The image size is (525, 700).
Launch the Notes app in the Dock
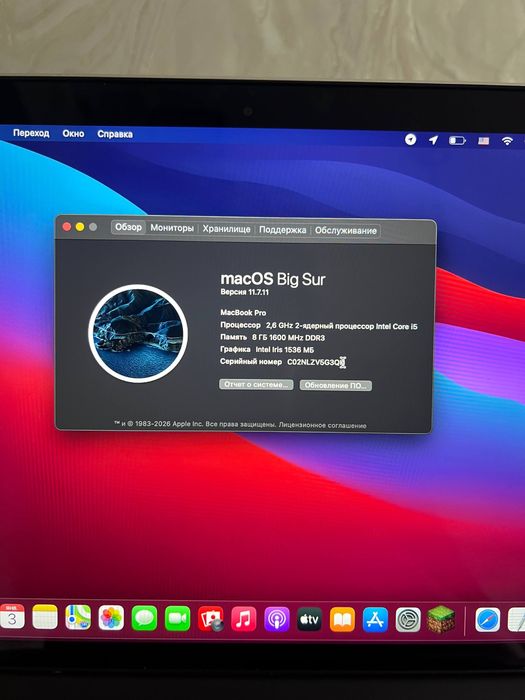coord(45,617)
